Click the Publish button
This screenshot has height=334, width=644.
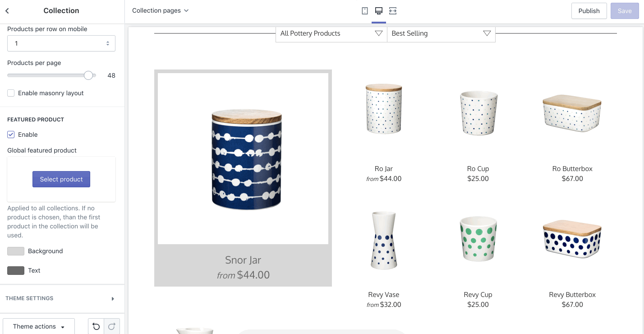(589, 11)
